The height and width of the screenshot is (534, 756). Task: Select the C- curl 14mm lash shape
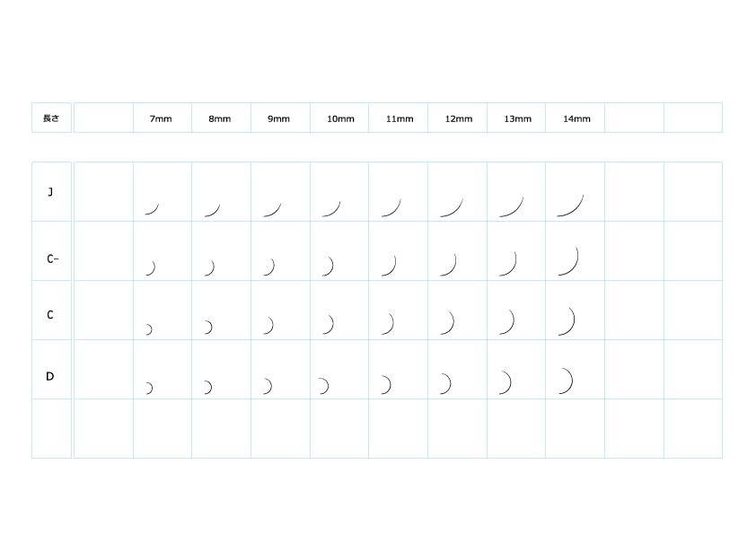[568, 260]
